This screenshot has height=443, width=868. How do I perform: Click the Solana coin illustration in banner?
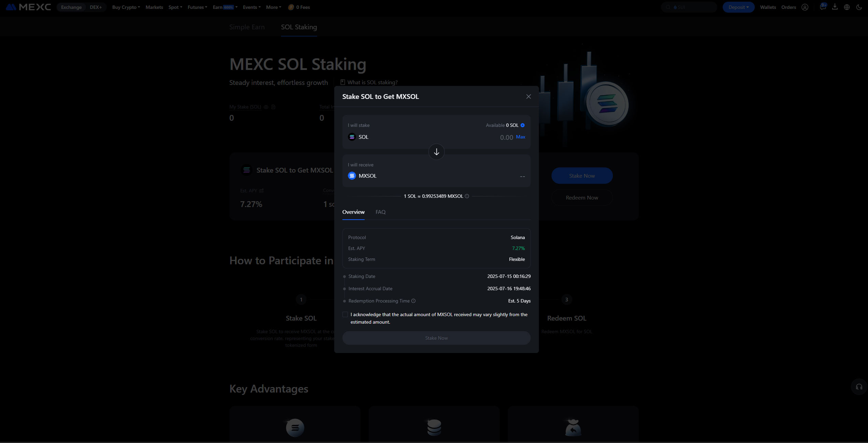607,104
